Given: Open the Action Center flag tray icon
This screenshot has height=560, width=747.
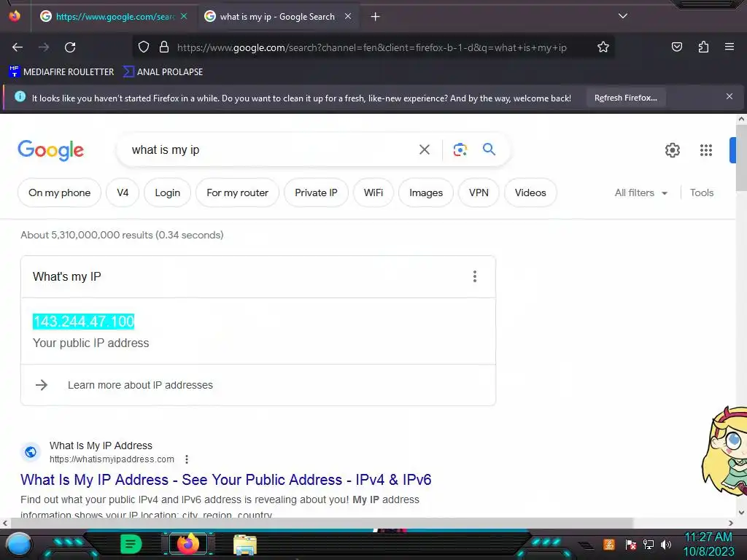Looking at the screenshot, I should coord(631,545).
